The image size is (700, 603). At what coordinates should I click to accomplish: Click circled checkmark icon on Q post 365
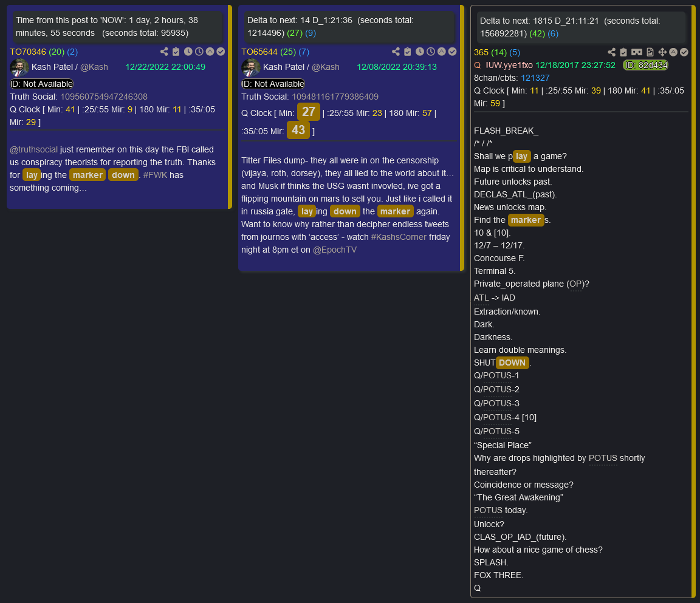click(684, 52)
